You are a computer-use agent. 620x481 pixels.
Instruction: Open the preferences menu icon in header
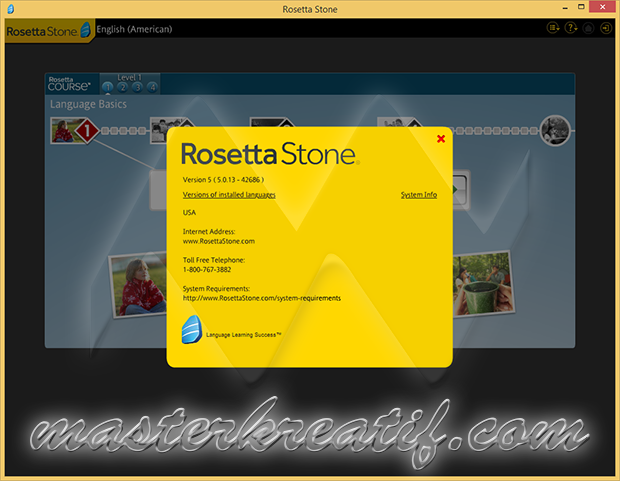[x=553, y=28]
